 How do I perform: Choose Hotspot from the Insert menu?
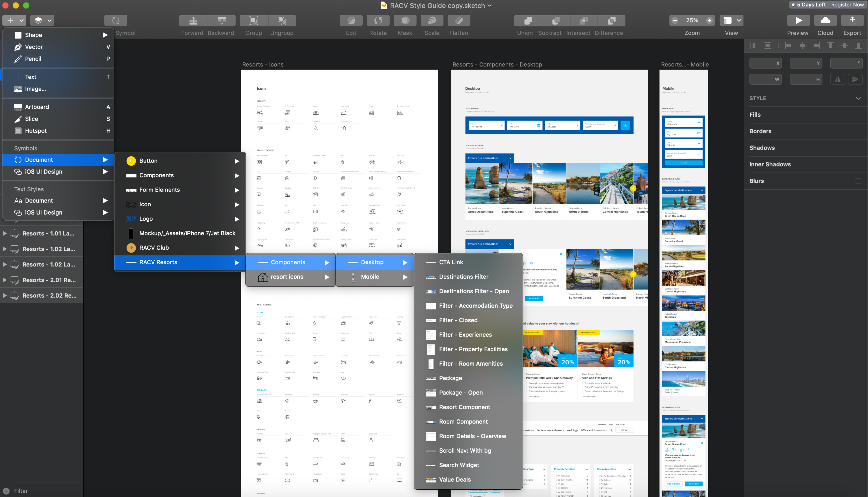(58, 131)
